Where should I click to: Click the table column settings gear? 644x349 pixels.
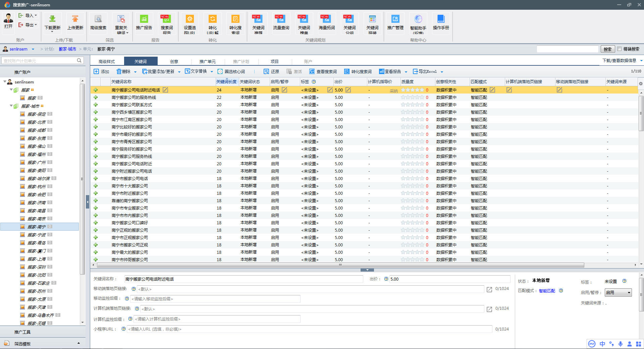(x=641, y=83)
